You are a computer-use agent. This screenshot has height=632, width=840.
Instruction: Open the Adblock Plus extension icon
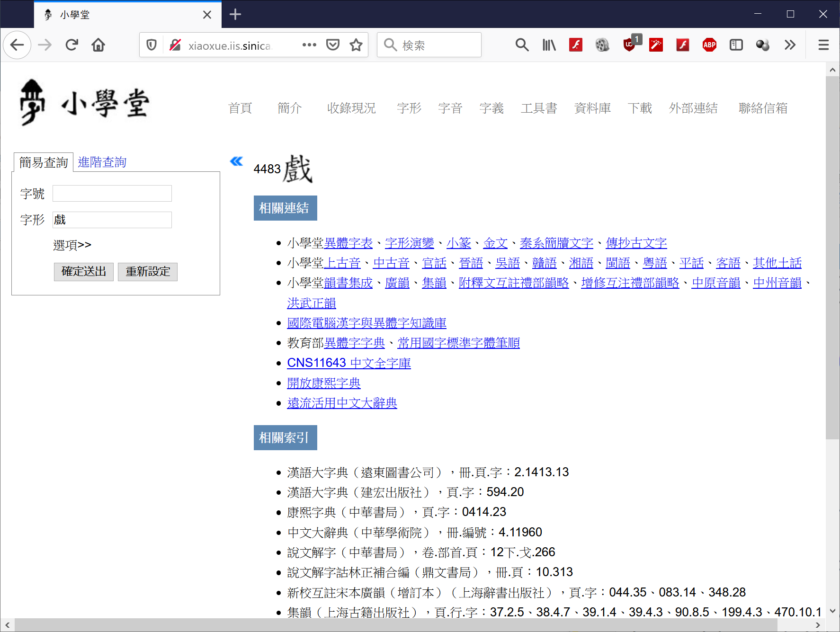pyautogui.click(x=709, y=45)
